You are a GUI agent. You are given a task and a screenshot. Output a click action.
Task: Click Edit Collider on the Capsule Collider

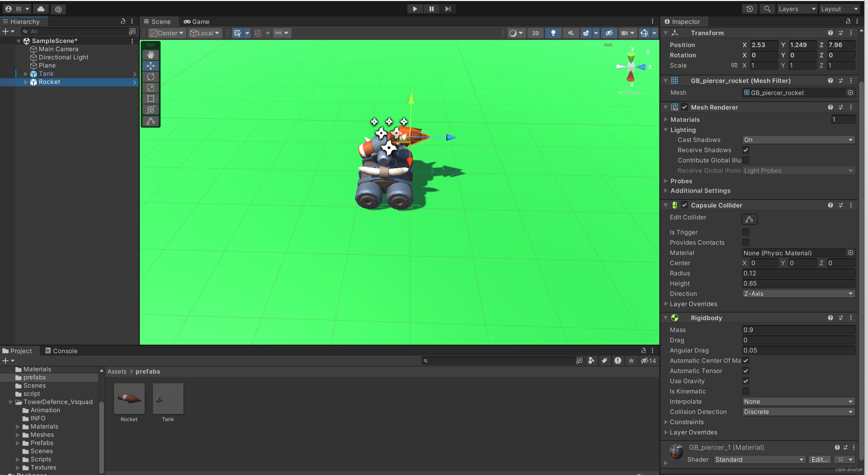(749, 219)
